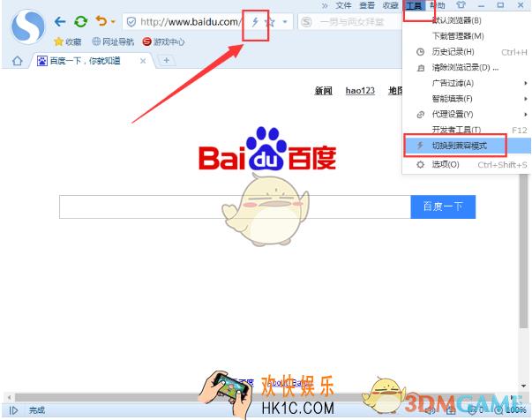Open 历史记录(H) from tools menu
Screen dimensions: 532x420
coord(467,52)
